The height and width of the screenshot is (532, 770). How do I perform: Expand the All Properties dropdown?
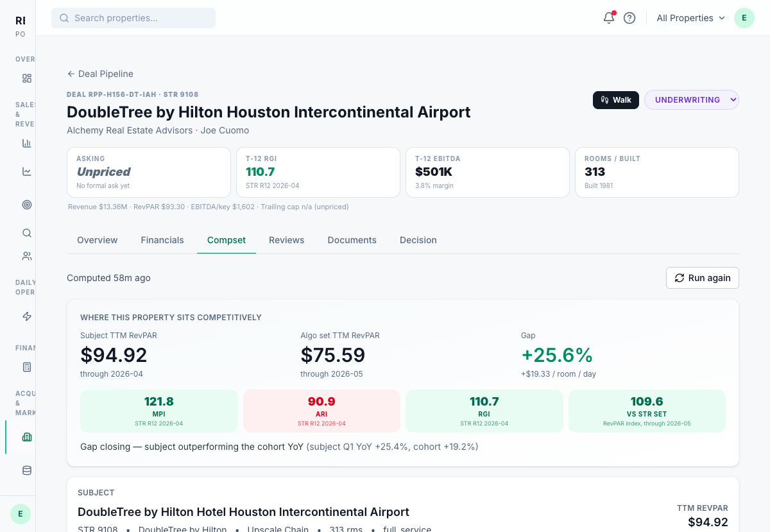[690, 18]
